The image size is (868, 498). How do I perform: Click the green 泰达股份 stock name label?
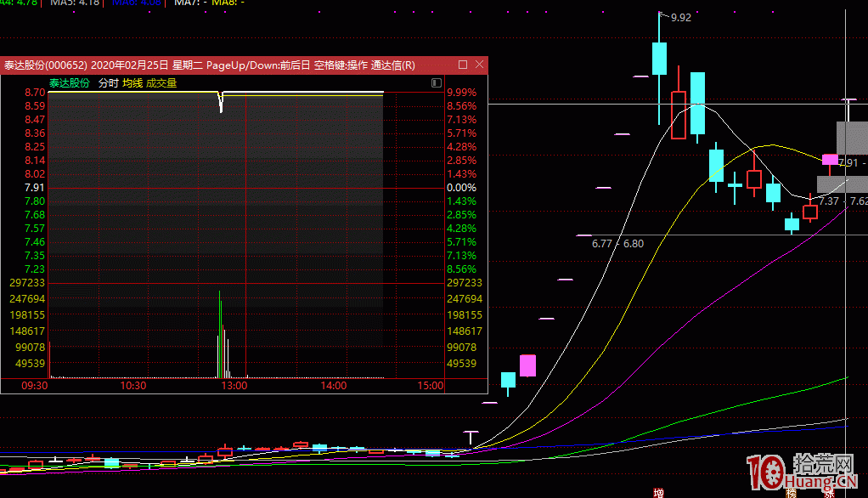70,83
